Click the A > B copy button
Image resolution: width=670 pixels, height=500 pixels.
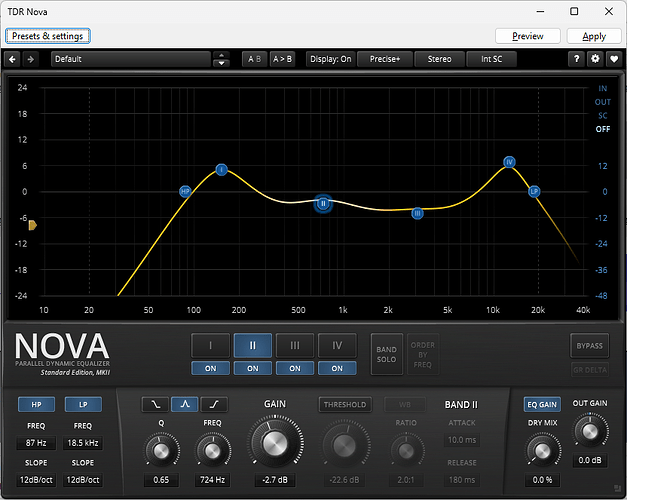click(x=282, y=59)
